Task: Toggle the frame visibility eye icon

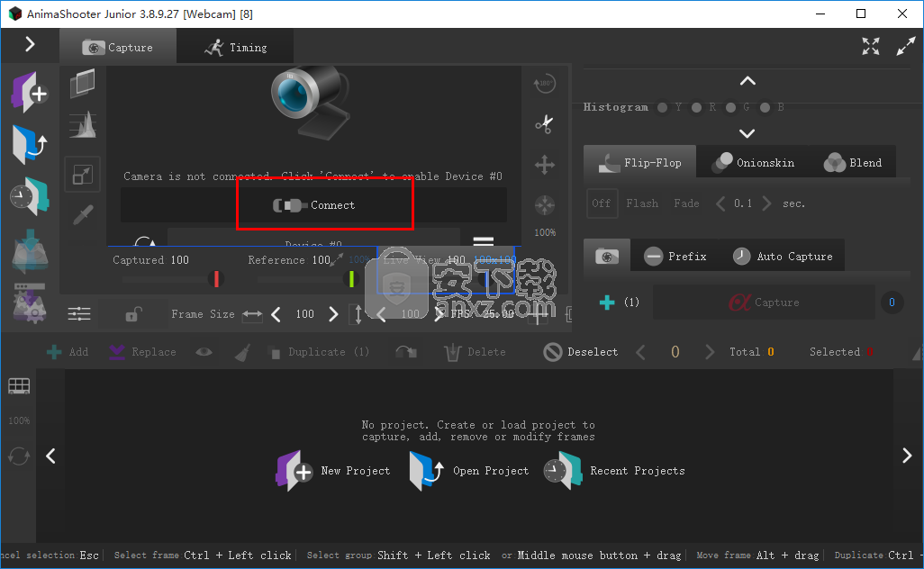Action: click(x=204, y=352)
